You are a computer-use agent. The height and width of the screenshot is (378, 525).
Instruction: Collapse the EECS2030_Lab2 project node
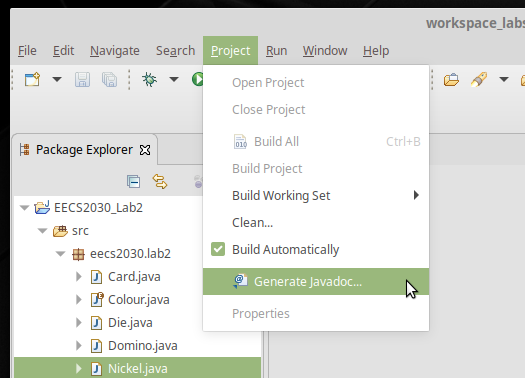[24, 208]
